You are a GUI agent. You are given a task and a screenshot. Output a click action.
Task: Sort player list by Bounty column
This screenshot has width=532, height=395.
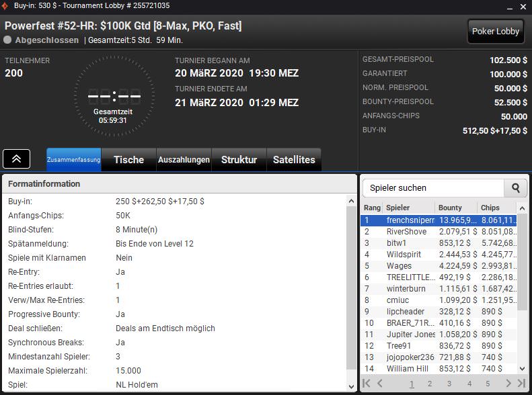[454, 208]
